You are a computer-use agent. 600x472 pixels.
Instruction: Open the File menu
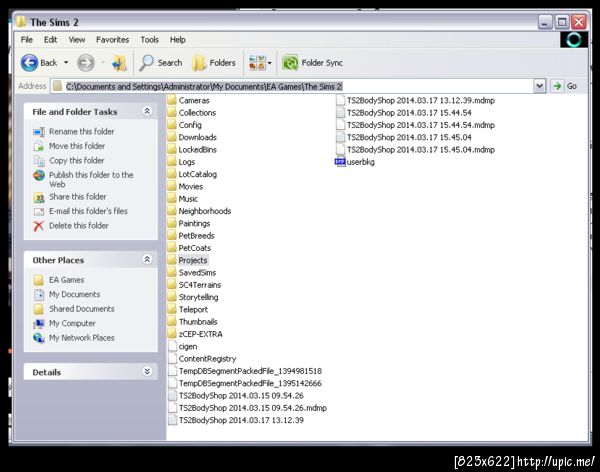point(26,40)
